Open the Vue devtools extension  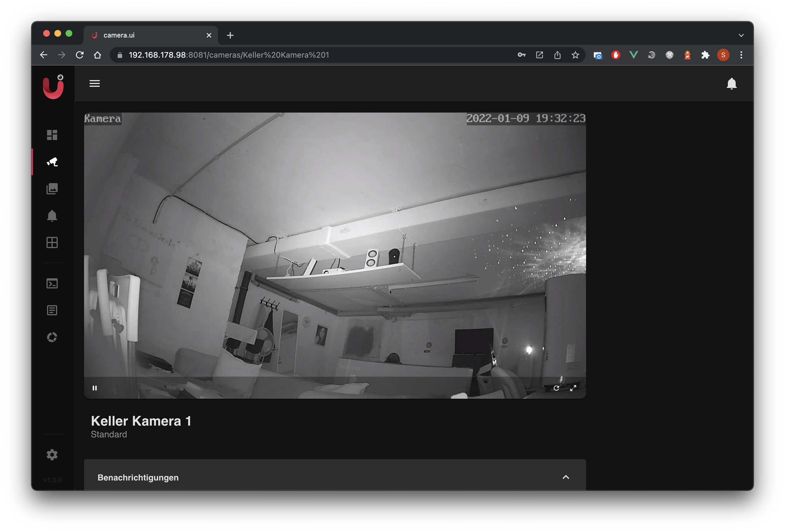[x=634, y=55]
